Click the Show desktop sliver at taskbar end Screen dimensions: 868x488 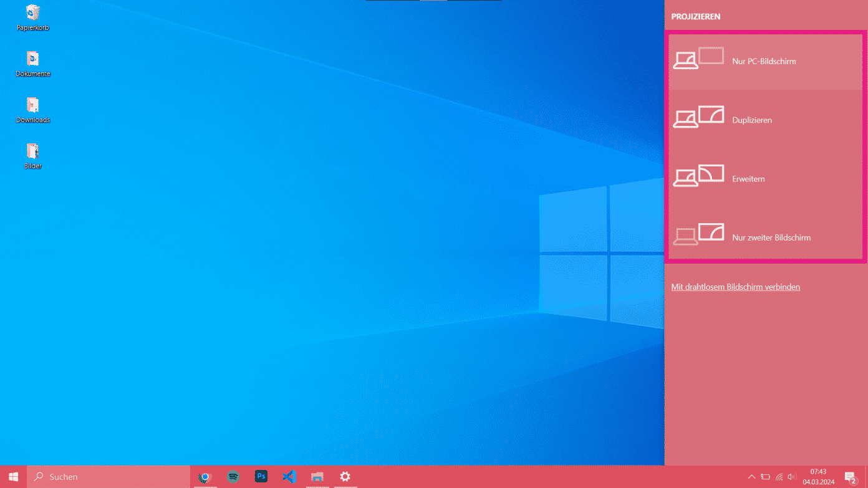[866, 477]
